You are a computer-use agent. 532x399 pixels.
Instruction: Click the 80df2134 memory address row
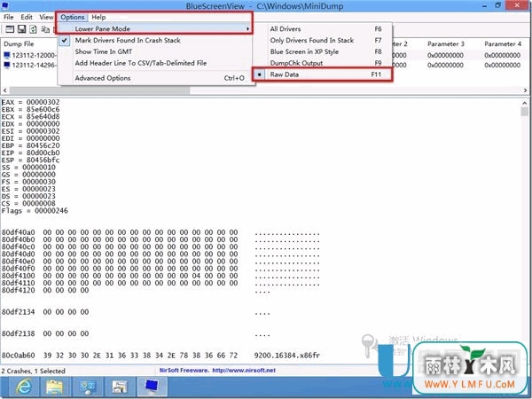[x=136, y=312]
